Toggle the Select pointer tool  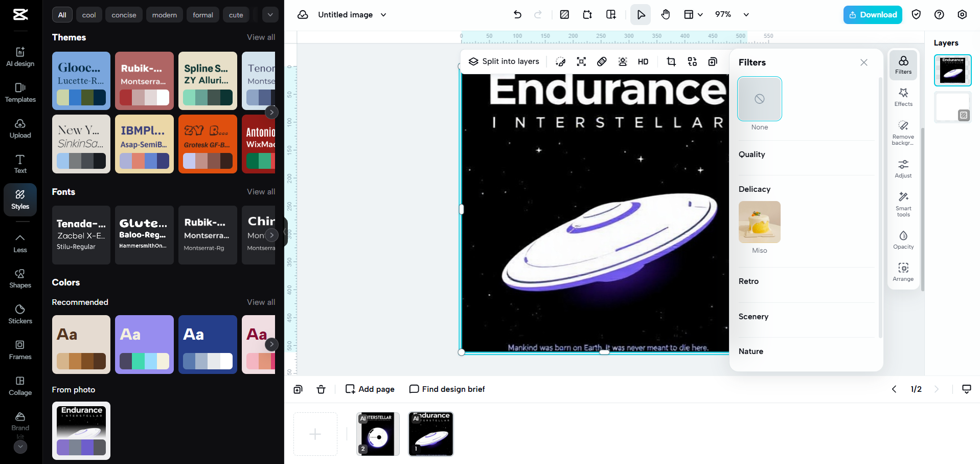click(641, 14)
